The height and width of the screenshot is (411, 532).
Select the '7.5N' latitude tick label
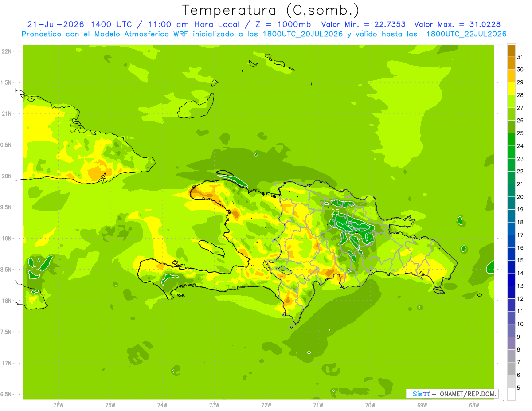coord(7,332)
